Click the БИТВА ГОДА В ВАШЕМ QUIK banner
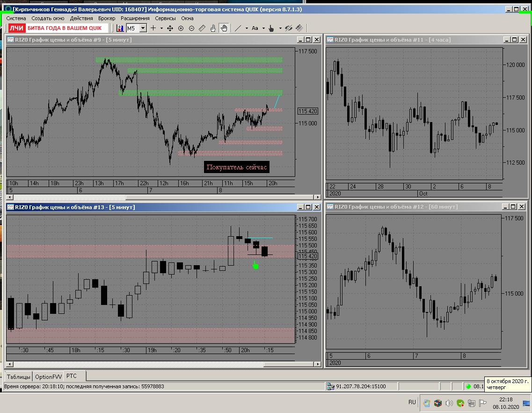532x413 pixels. [65, 28]
